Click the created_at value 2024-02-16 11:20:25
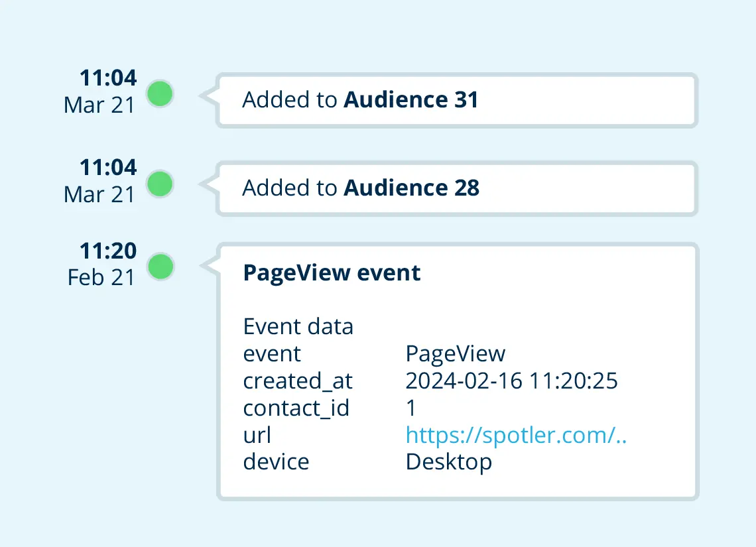This screenshot has height=547, width=756. tap(511, 381)
